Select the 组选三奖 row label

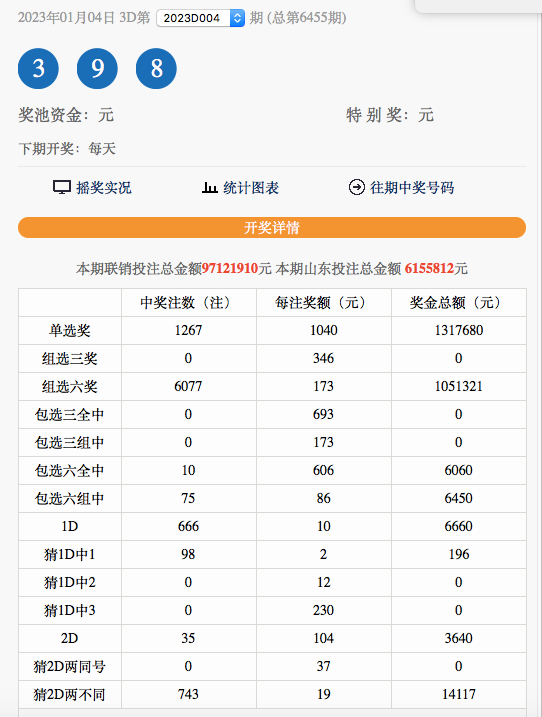point(70,358)
